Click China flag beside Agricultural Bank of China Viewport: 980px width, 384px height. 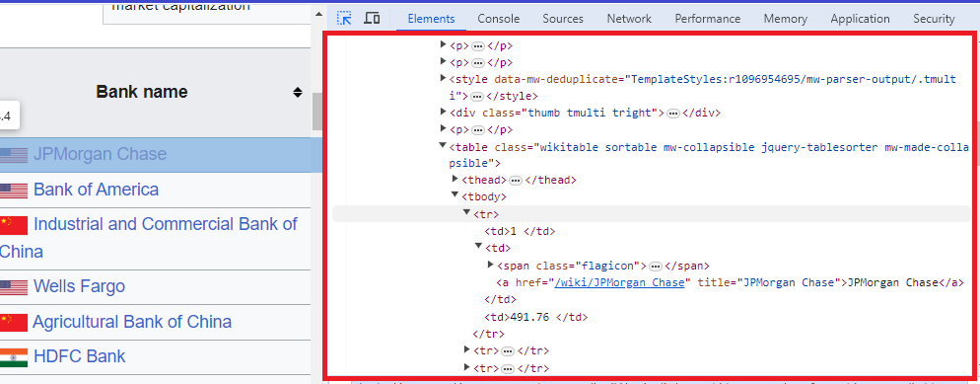point(14,322)
